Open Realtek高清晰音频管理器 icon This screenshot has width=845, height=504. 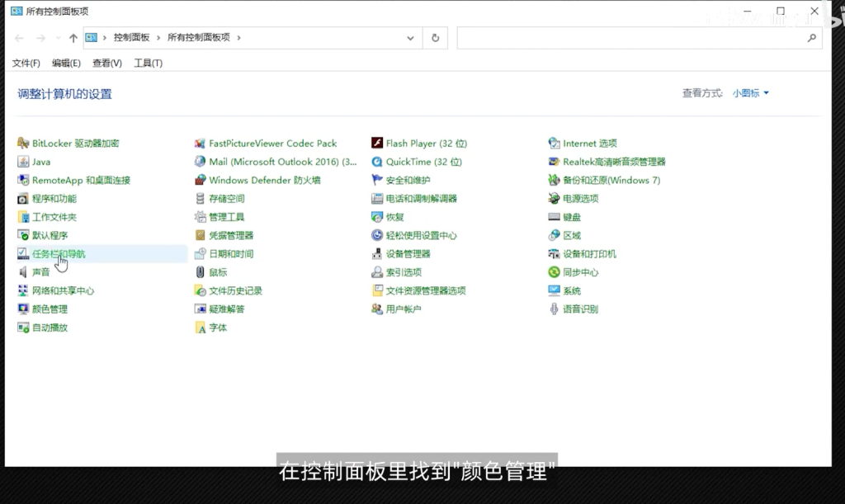pos(554,162)
